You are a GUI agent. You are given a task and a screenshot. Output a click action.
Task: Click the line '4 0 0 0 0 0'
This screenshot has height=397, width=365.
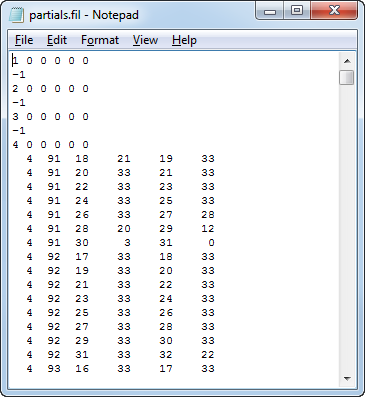click(x=50, y=145)
